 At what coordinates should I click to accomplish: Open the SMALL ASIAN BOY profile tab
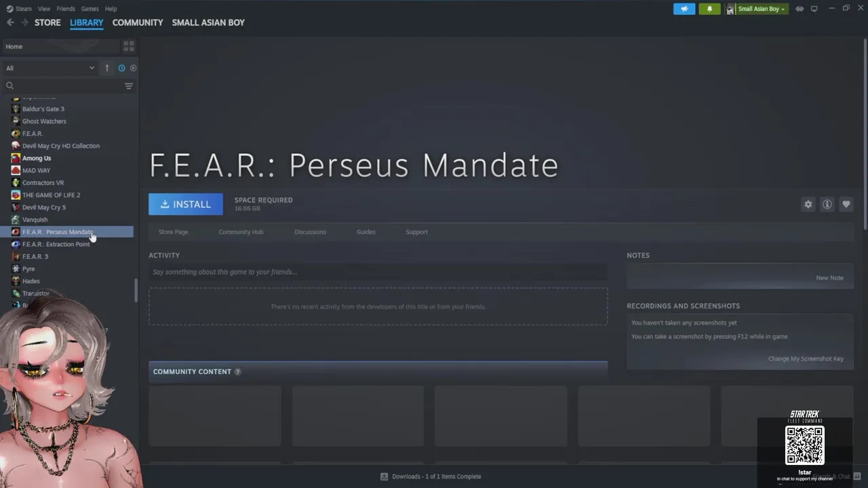pyautogui.click(x=208, y=22)
